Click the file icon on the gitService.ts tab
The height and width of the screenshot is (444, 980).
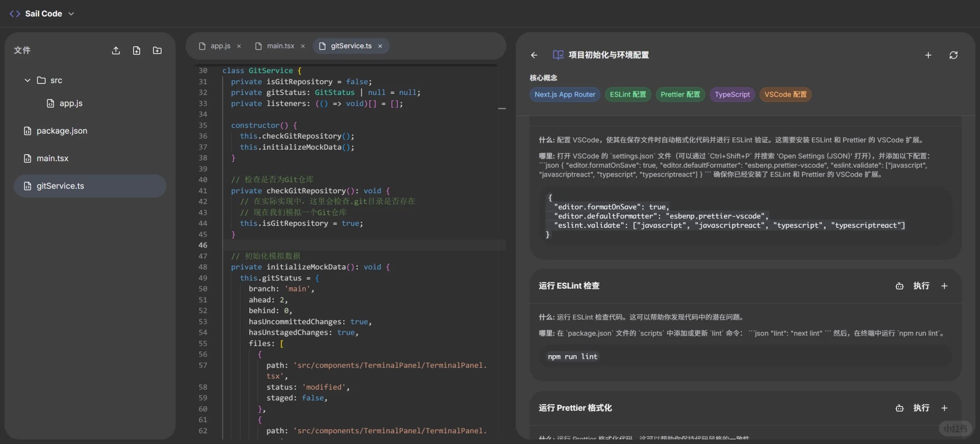322,46
